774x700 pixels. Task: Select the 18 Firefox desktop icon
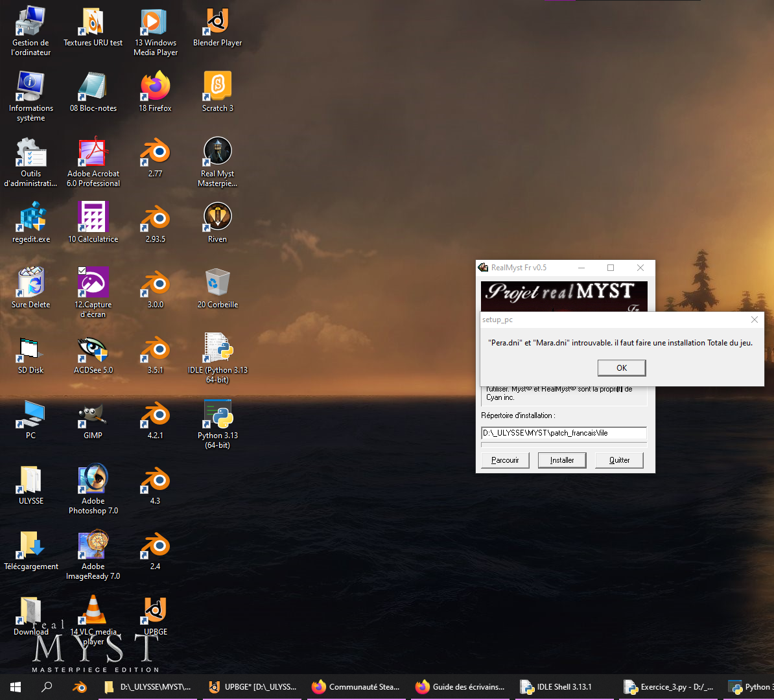pyautogui.click(x=156, y=92)
